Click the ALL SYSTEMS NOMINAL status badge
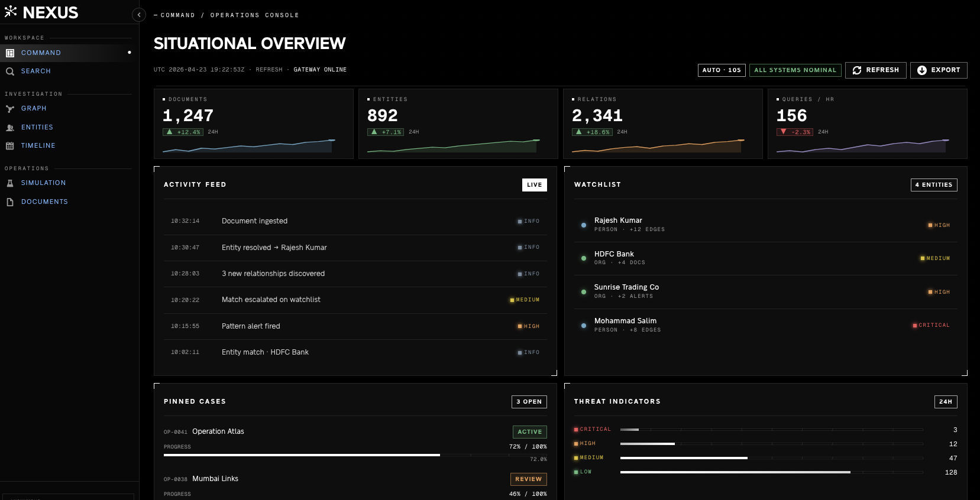980x500 pixels. pyautogui.click(x=795, y=70)
